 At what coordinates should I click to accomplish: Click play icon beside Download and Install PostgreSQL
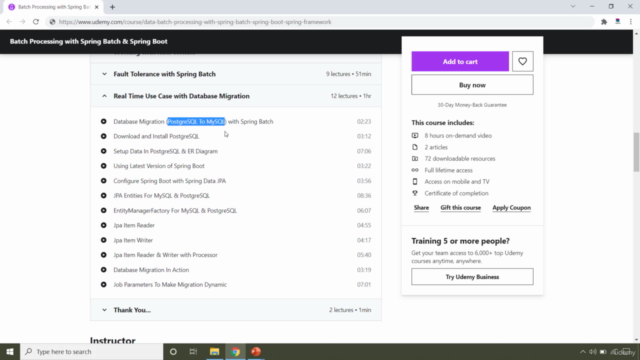coord(104,136)
